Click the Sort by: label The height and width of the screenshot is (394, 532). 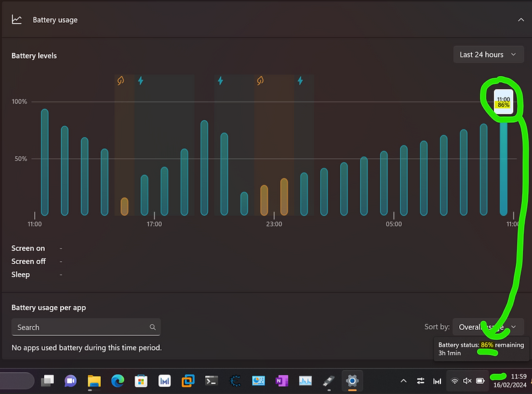pos(437,327)
